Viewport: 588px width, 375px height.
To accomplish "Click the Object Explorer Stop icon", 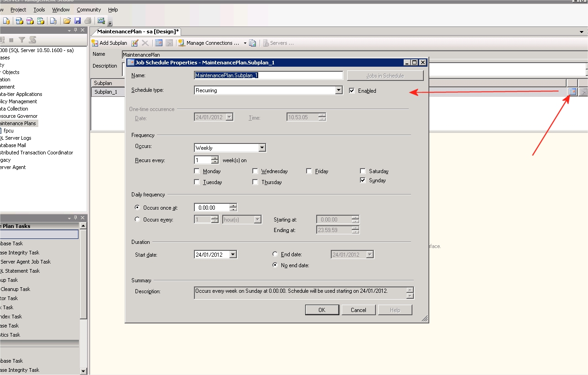I will [x=11, y=40].
